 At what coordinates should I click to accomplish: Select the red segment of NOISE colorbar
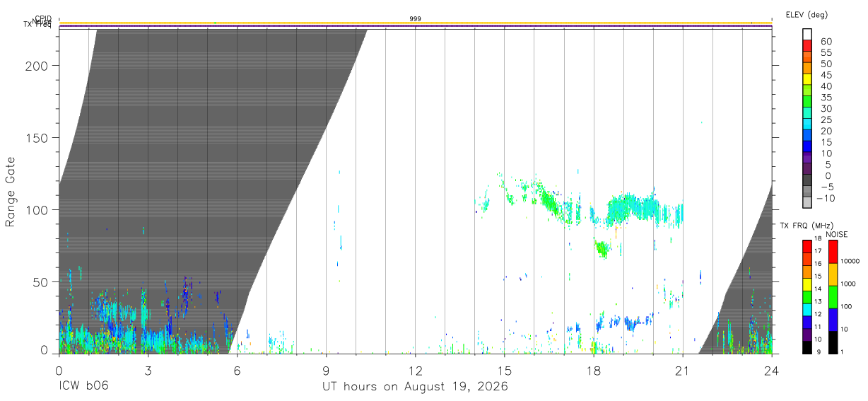point(833,252)
